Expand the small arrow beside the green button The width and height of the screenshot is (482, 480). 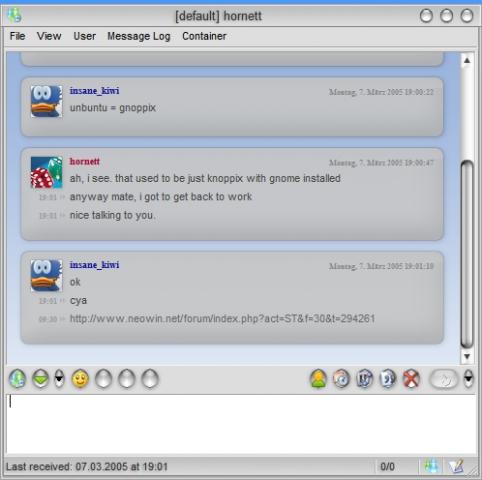point(59,379)
